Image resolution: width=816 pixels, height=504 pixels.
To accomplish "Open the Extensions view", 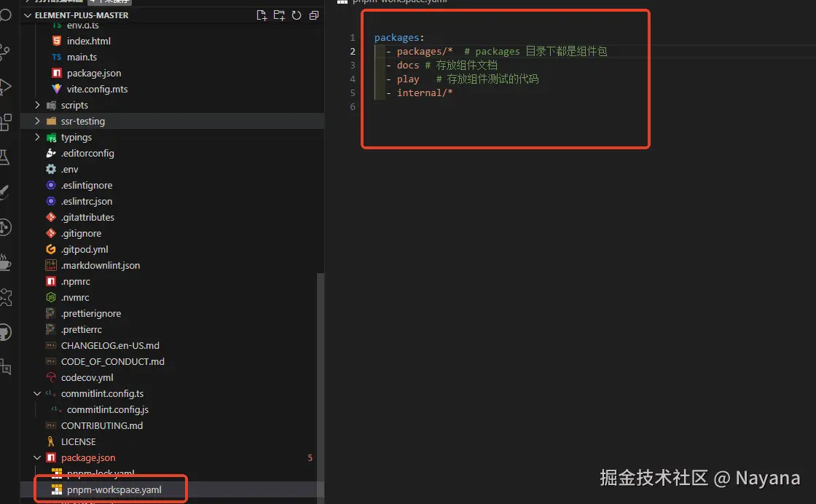I will coord(7,120).
